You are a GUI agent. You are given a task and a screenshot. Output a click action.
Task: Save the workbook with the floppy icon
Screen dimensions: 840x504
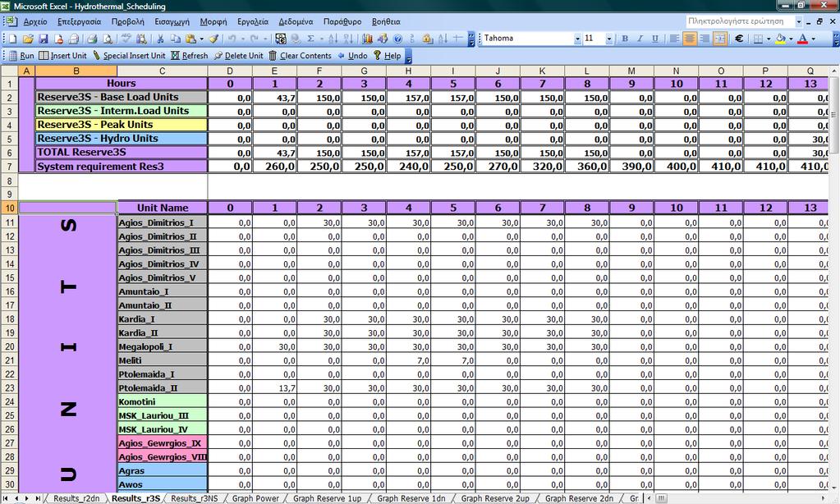(44, 39)
